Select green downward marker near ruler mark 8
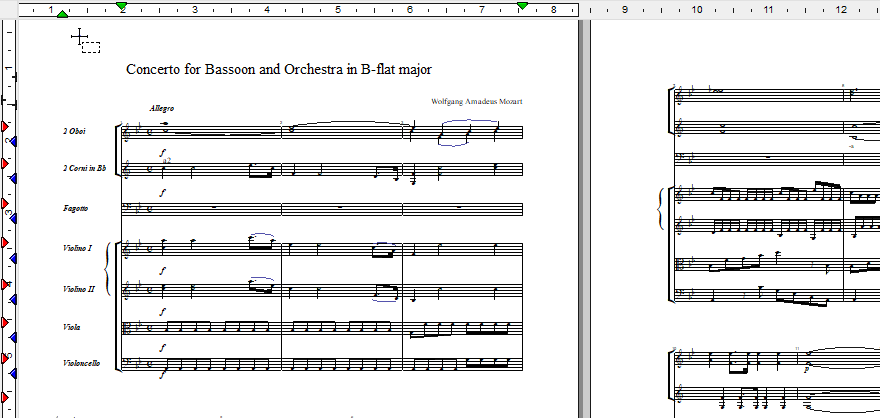The image size is (880, 418). [x=522, y=7]
